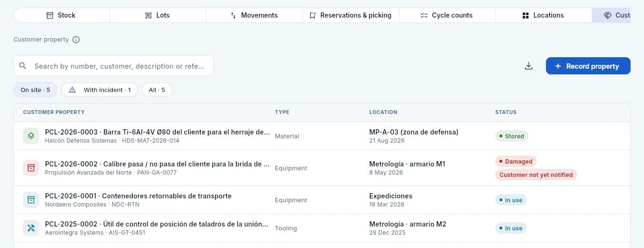Filter by On site · 5
The height and width of the screenshot is (248, 644).
tap(35, 90)
